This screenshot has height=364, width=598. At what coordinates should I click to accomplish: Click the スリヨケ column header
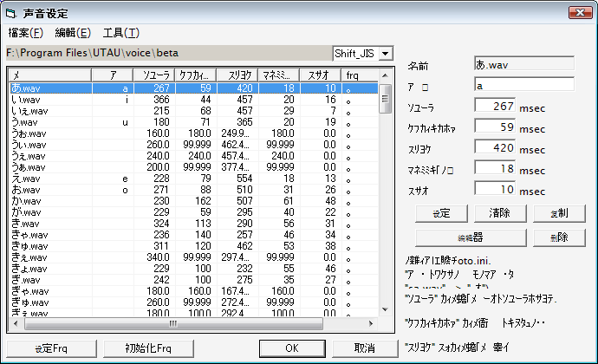[x=237, y=75]
